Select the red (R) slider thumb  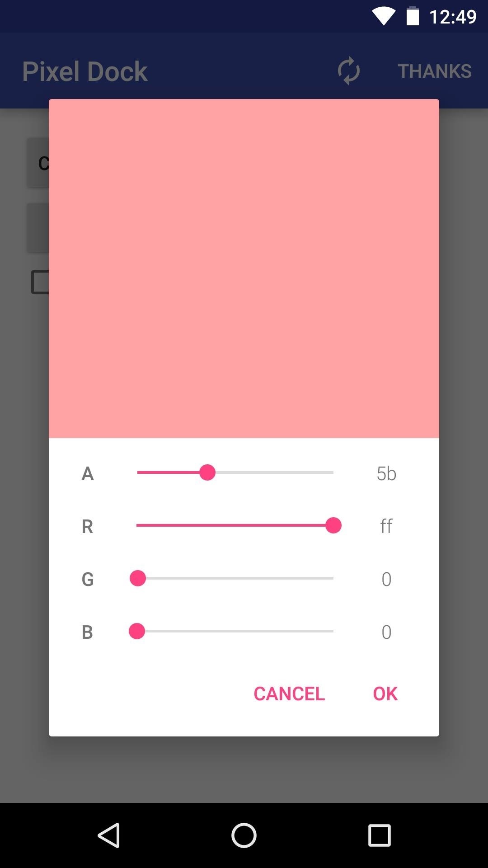click(333, 525)
